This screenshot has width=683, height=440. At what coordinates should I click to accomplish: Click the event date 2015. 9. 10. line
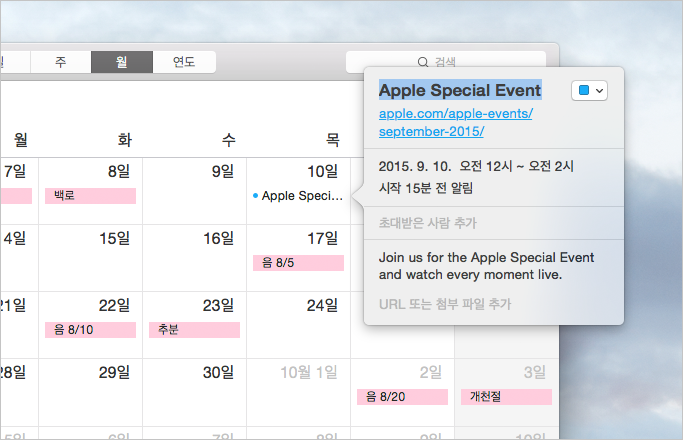coord(476,166)
